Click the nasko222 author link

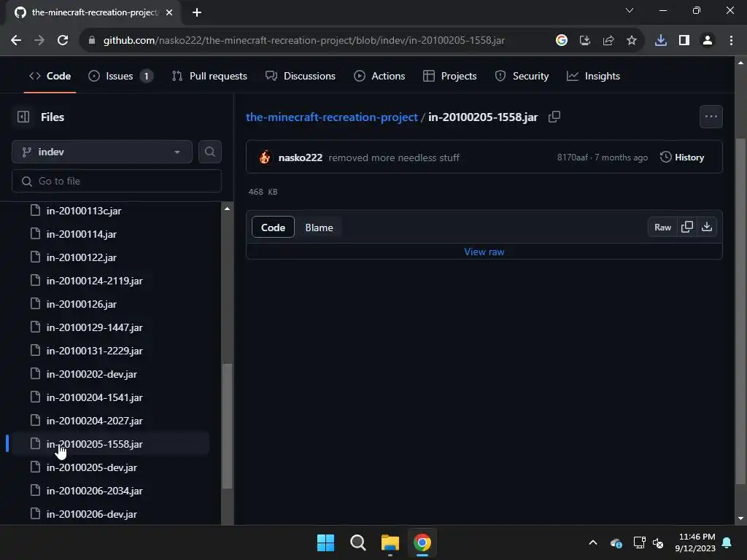coord(300,157)
